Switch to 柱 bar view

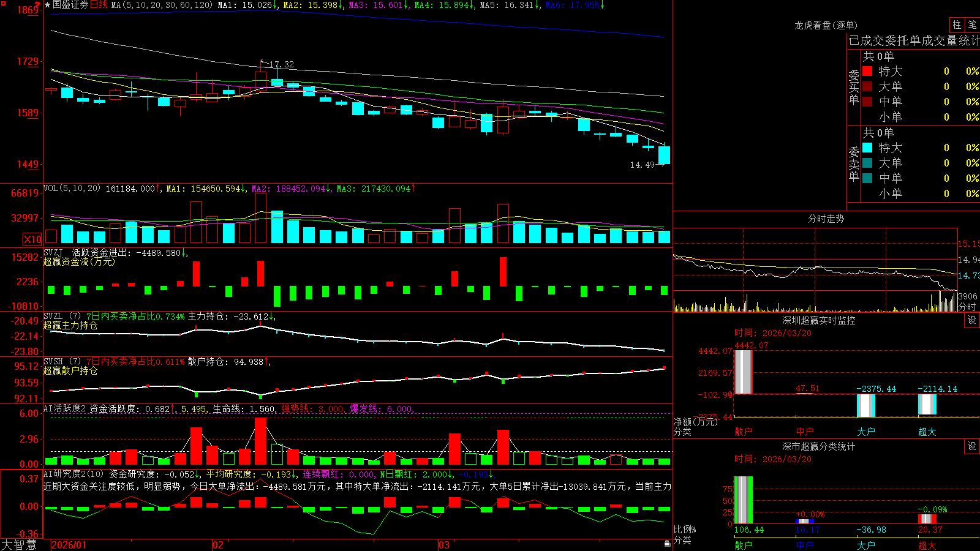click(x=957, y=24)
